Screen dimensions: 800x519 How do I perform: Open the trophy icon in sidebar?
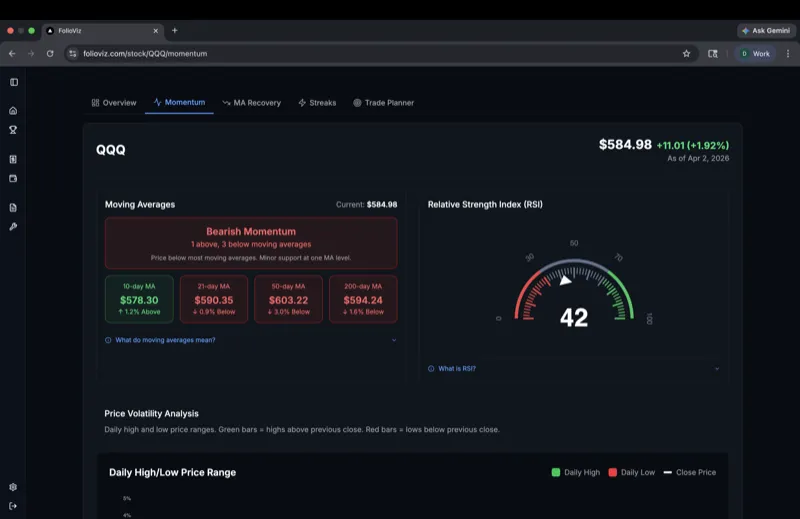click(13, 130)
